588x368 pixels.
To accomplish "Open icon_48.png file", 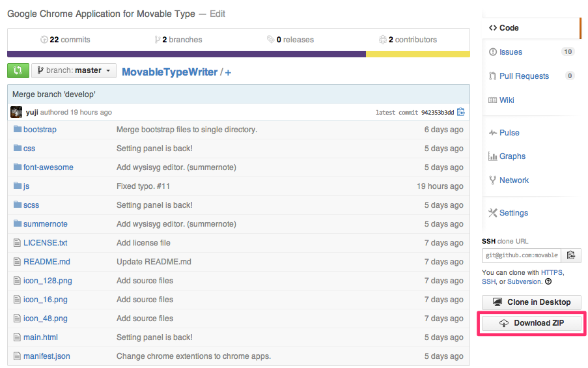I will pos(46,318).
